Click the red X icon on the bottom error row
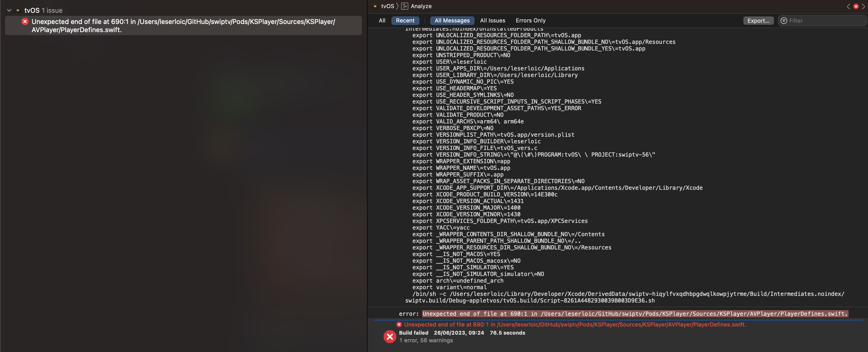 (399, 324)
